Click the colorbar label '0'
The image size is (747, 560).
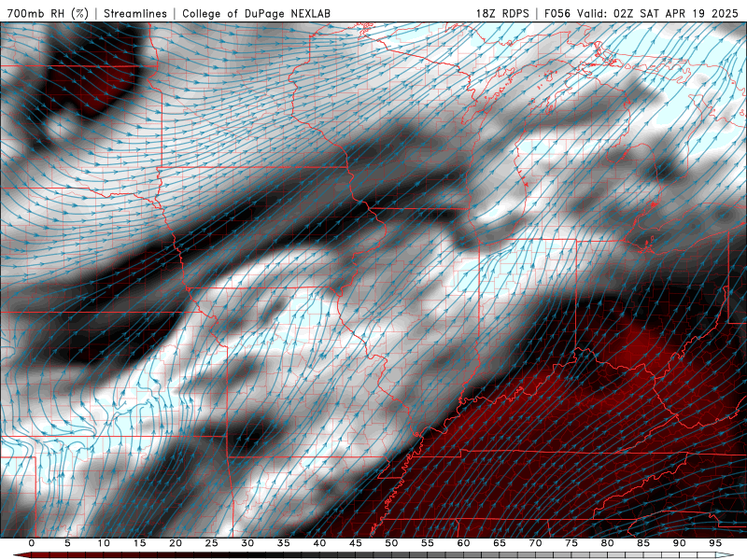coord(32,543)
